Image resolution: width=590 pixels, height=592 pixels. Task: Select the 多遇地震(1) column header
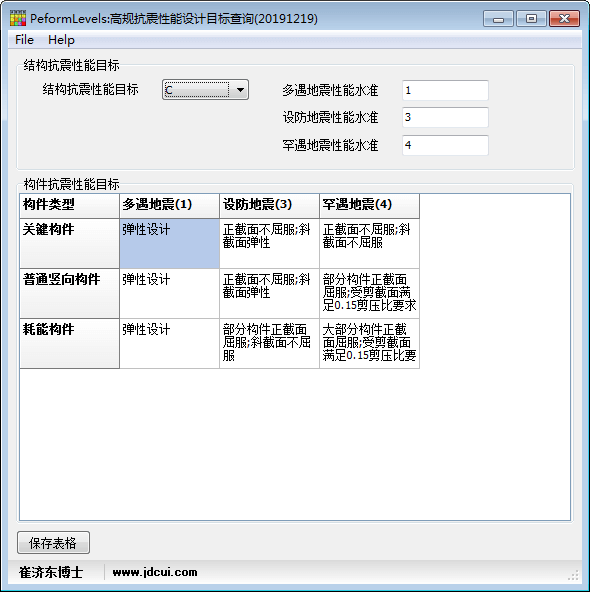(x=169, y=206)
